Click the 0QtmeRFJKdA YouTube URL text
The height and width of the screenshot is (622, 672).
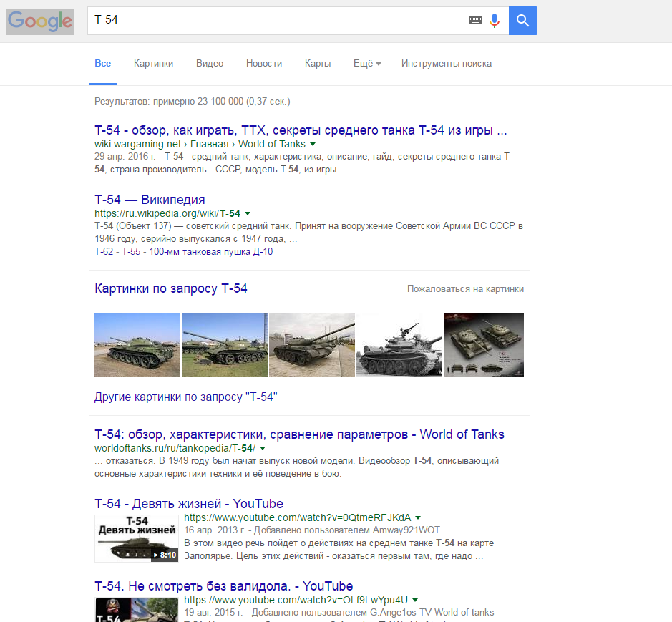pos(298,517)
